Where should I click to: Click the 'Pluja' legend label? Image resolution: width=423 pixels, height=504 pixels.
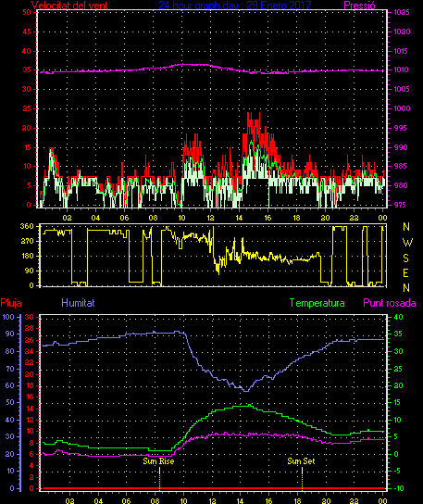pyautogui.click(x=11, y=303)
